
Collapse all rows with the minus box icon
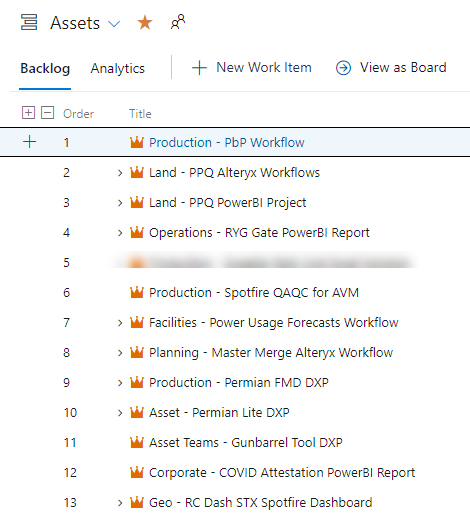48,113
